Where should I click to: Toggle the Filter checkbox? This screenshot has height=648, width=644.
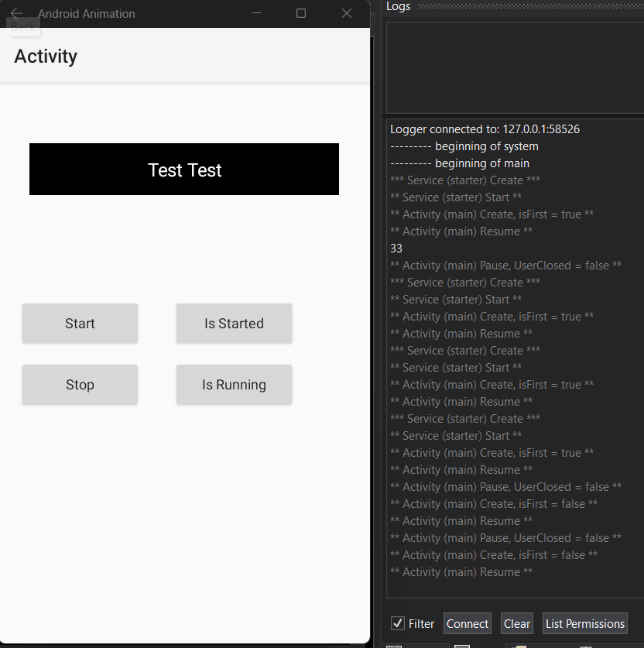click(398, 623)
